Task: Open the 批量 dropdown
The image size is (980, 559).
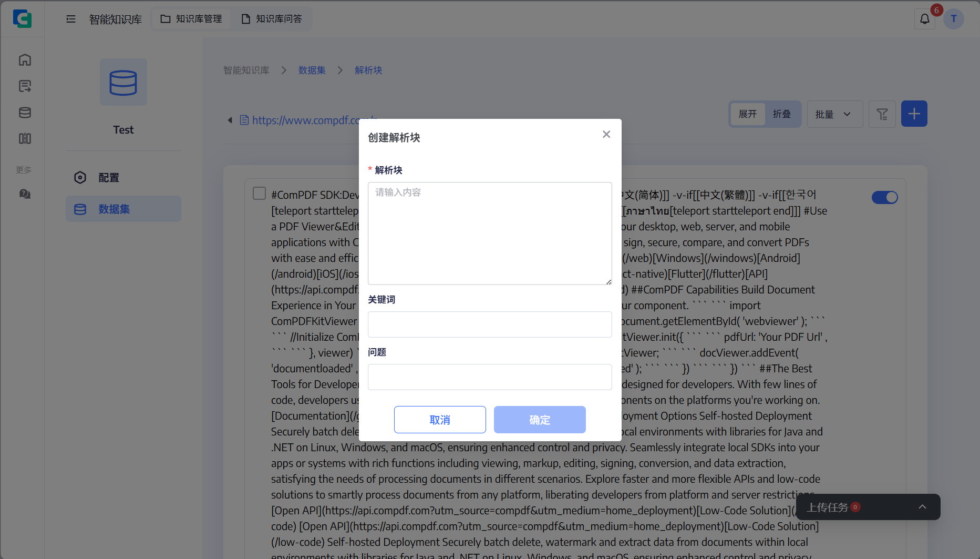Action: [x=835, y=114]
